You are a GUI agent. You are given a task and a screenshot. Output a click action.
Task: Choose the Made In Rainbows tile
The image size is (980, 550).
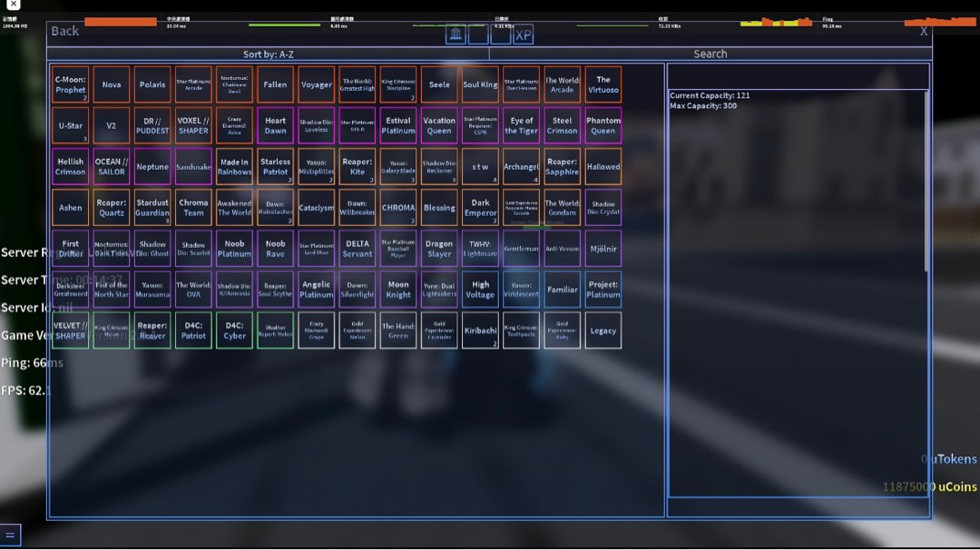pos(234,167)
